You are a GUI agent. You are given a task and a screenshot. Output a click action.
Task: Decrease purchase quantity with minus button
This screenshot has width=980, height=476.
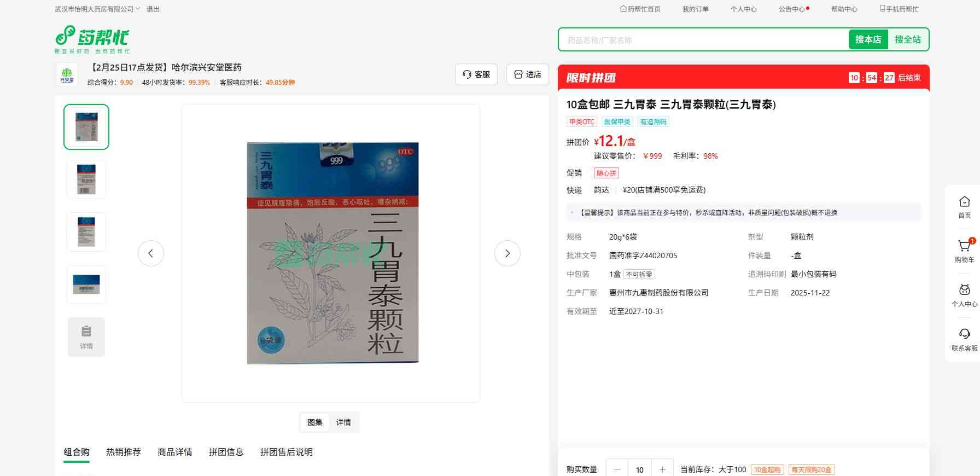pyautogui.click(x=617, y=469)
